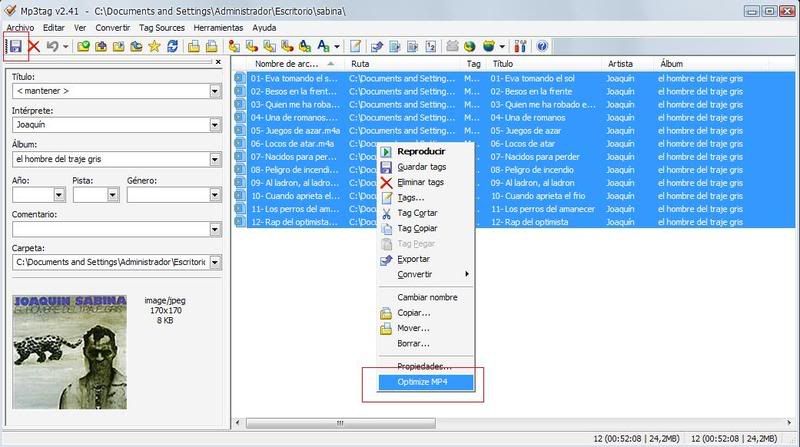
Task: Open the Ayuda menu
Action: point(264,28)
